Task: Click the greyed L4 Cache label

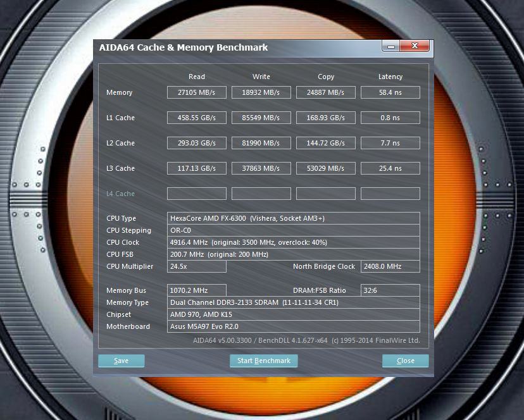Action: [120, 194]
